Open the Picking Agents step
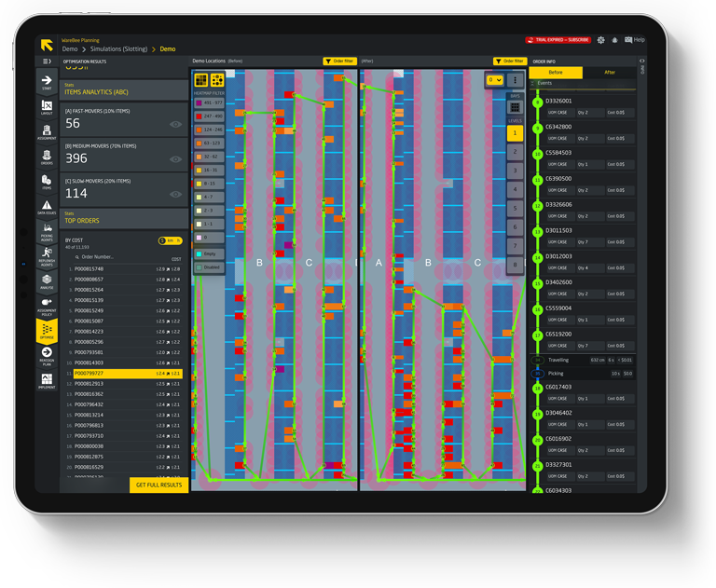 pyautogui.click(x=47, y=232)
